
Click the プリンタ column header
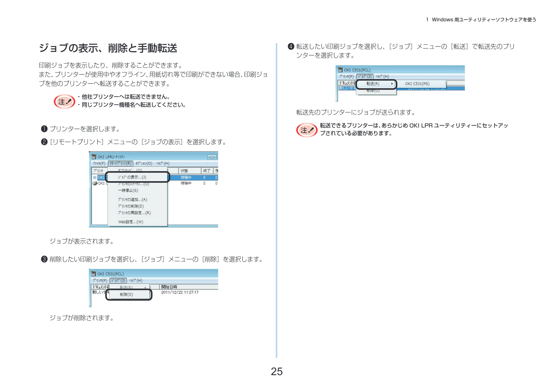click(99, 171)
